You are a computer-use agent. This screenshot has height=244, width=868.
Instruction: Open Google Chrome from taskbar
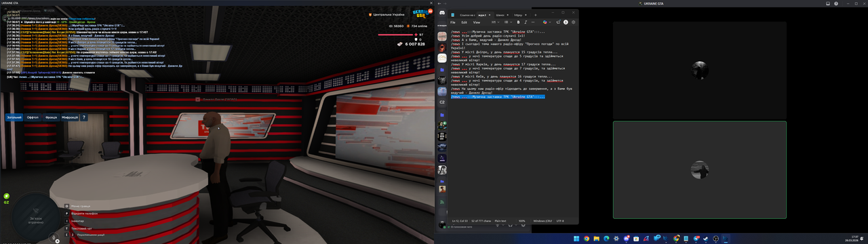(587, 239)
